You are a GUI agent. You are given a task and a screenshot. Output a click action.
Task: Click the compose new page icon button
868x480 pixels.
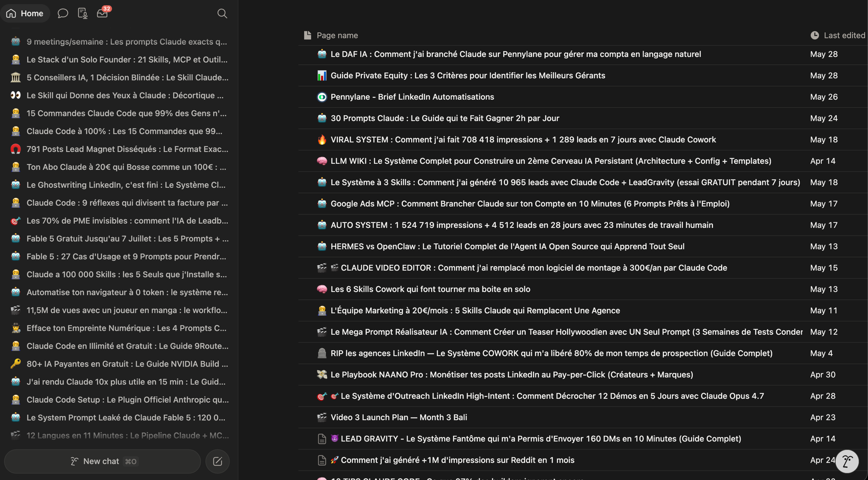217,461
